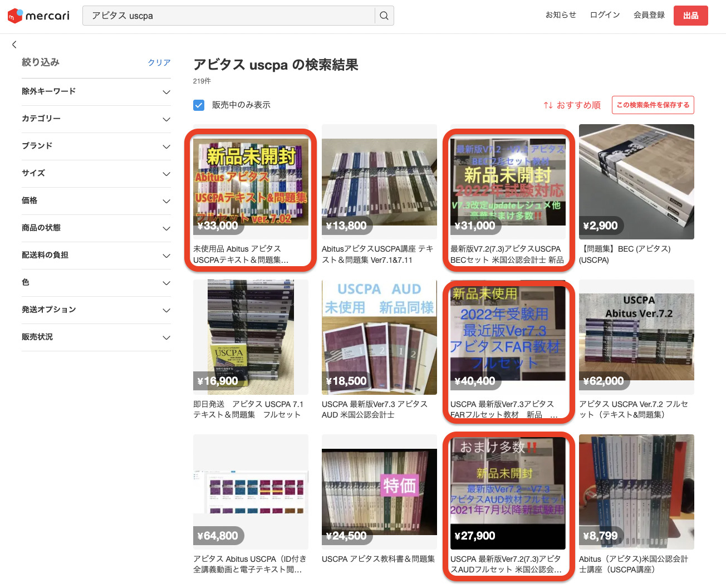
Task: Click この検索条件を保存する to save search
Action: [653, 105]
